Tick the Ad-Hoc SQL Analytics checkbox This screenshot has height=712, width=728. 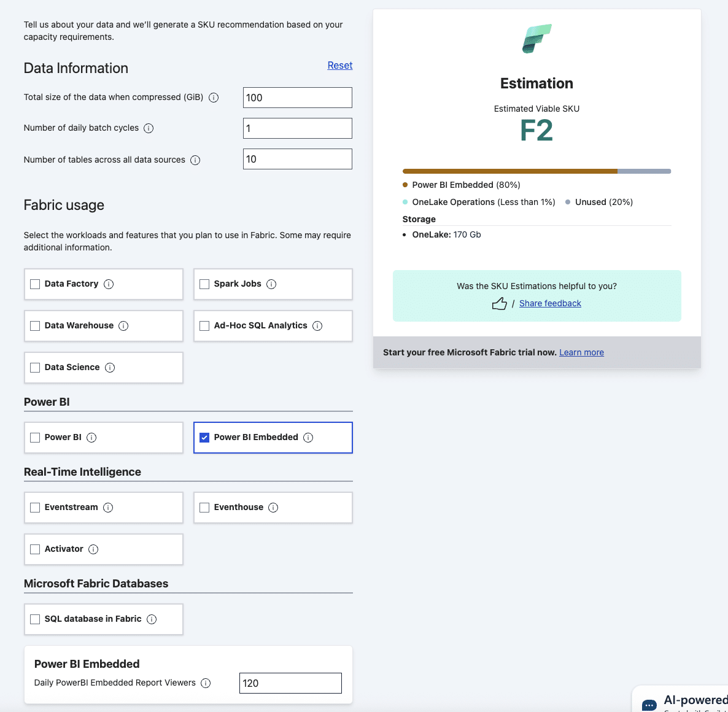204,326
